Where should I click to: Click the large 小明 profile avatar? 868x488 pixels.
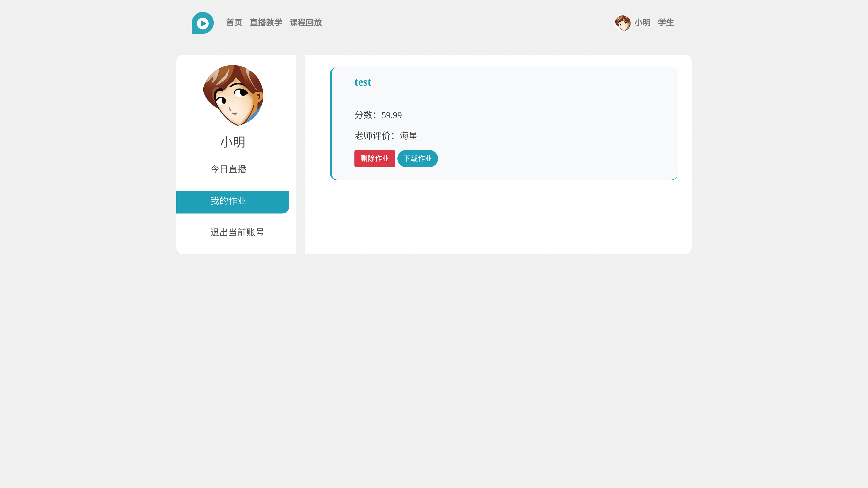(233, 95)
